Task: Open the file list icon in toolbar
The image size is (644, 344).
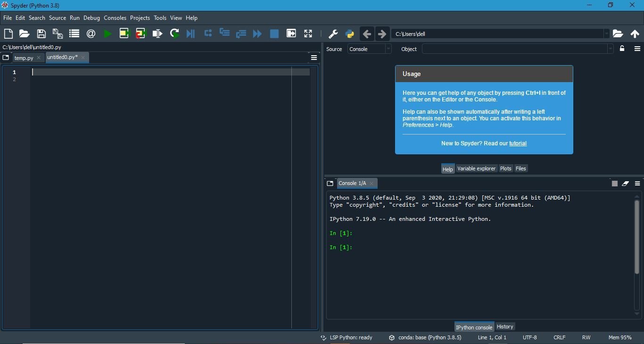Action: click(74, 34)
